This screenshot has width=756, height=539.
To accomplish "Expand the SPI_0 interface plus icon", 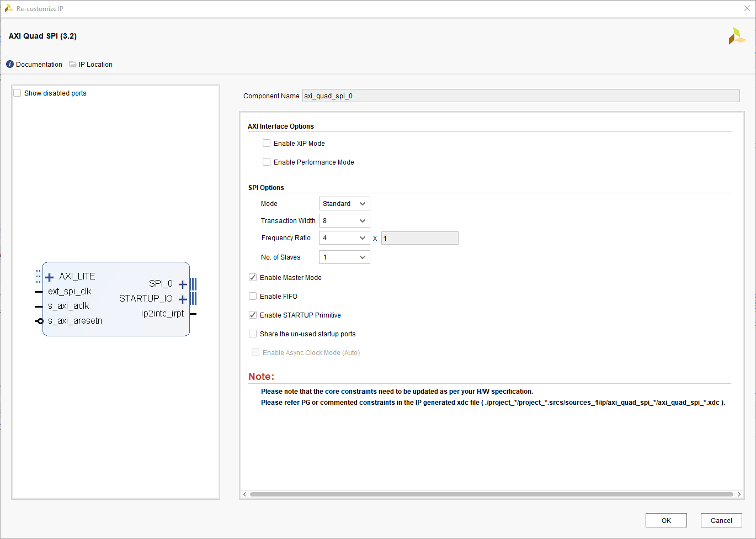I will coord(183,284).
